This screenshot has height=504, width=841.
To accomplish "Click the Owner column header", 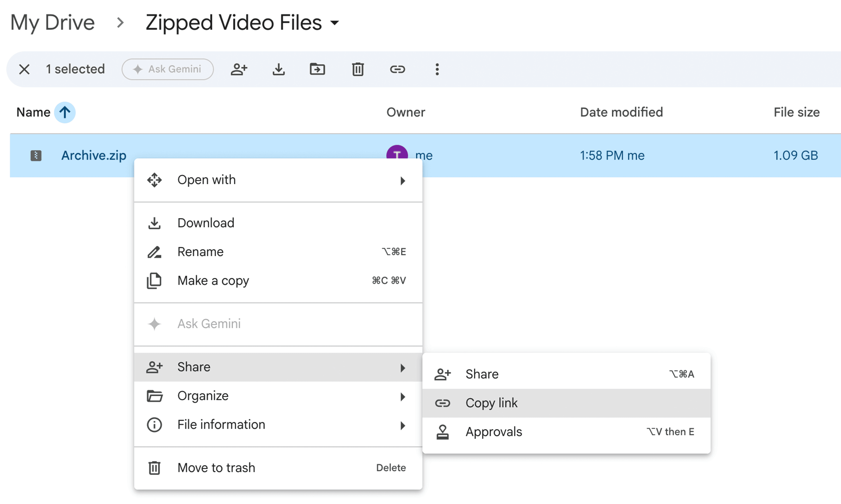I will (406, 112).
